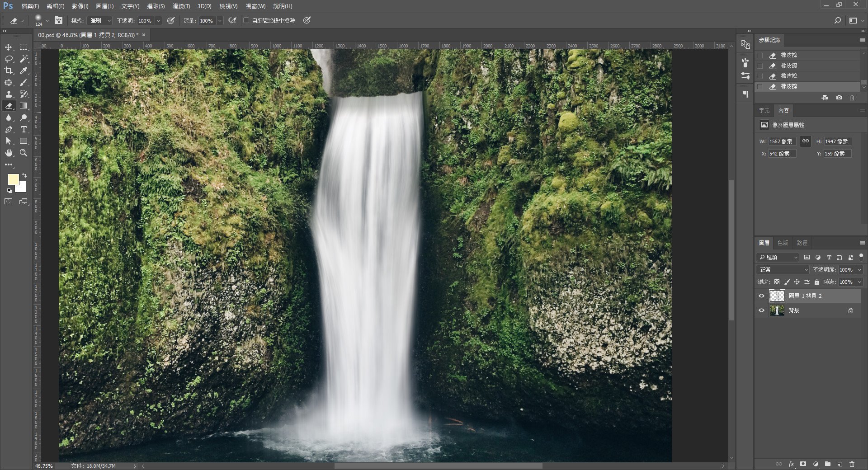
Task: Toggle history brush source on first 橡皮擦 state
Action: tap(760, 55)
